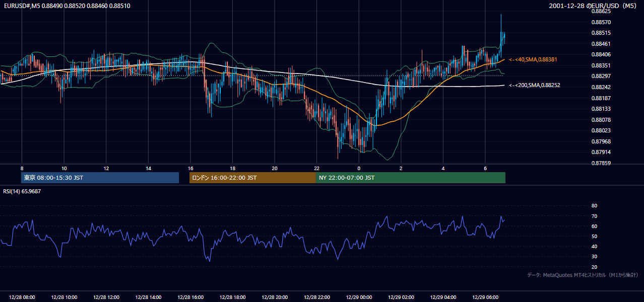
Task: Select the 200 SMA label reading 0.88252
Action: click(x=535, y=85)
